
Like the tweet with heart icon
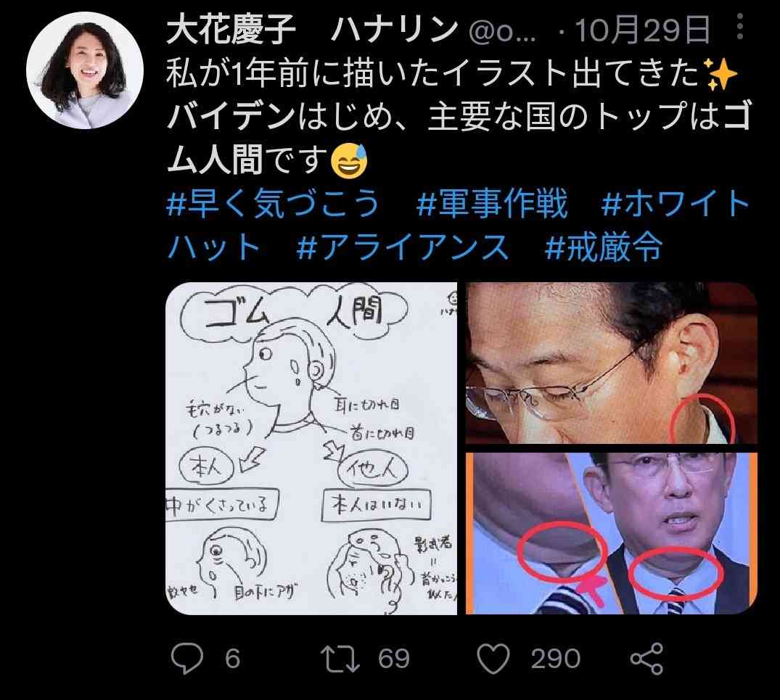tap(493, 658)
